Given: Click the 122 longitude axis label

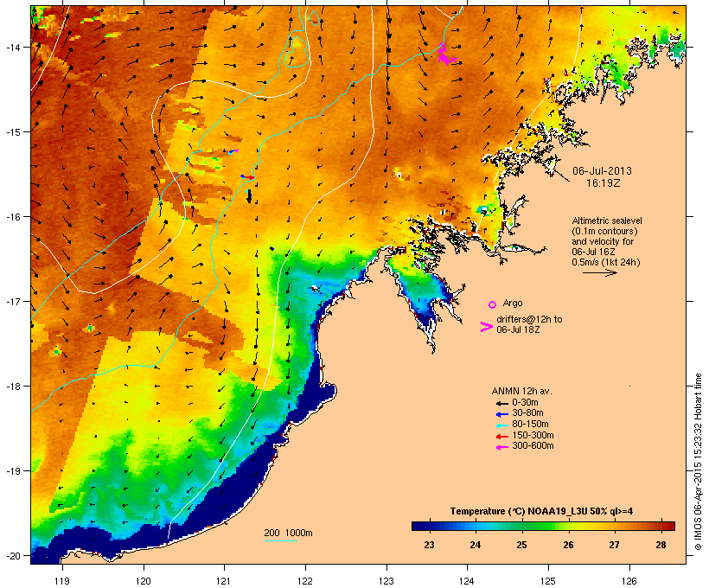Looking at the screenshot, I should tap(305, 581).
